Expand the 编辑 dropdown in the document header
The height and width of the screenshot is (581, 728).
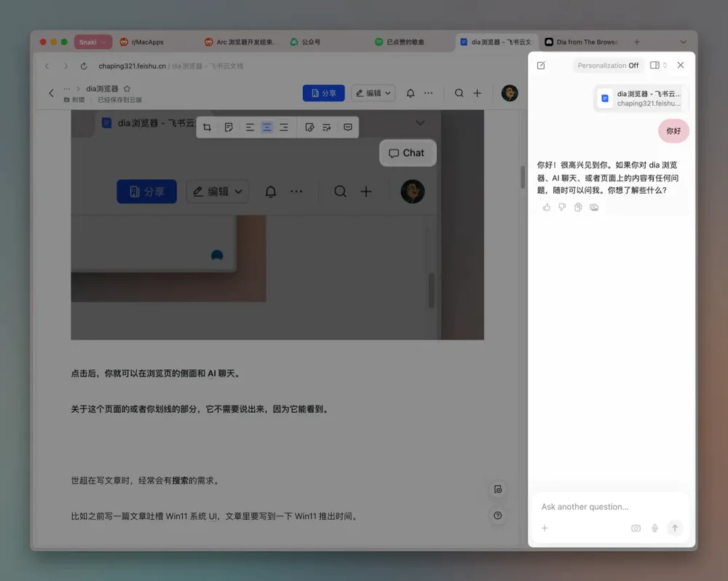point(373,93)
